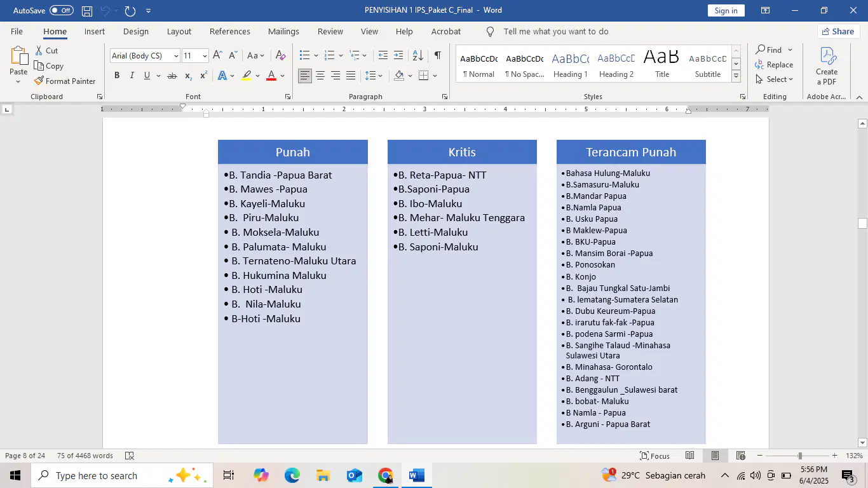The image size is (868, 488).
Task: Click the Sign in button
Action: click(726, 10)
